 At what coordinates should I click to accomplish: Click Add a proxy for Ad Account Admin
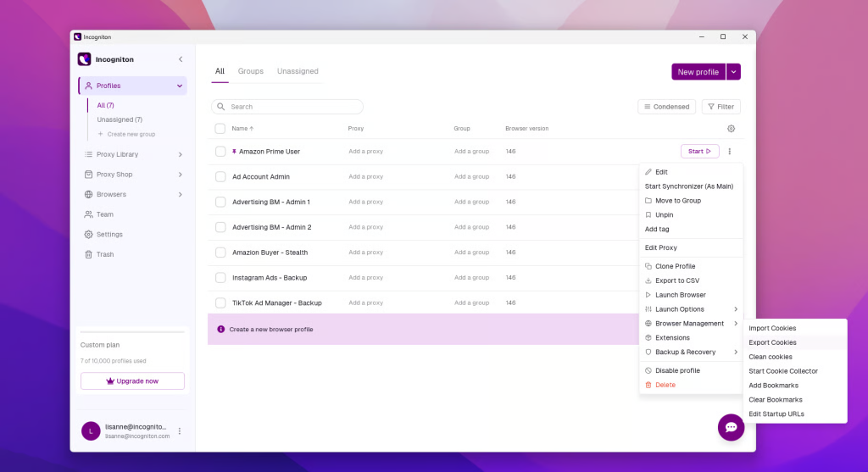[365, 176]
